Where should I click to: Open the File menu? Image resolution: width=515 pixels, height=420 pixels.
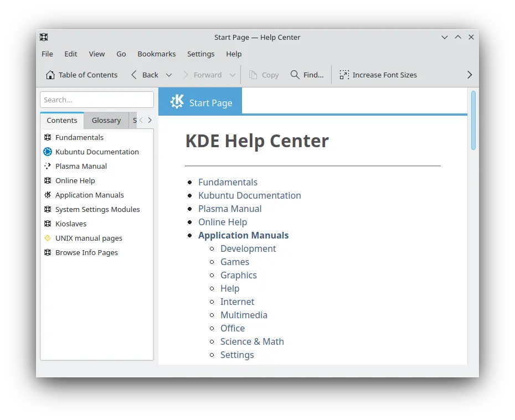(x=47, y=54)
